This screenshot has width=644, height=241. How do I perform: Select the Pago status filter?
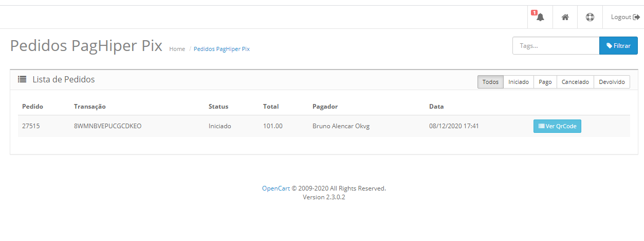point(545,82)
